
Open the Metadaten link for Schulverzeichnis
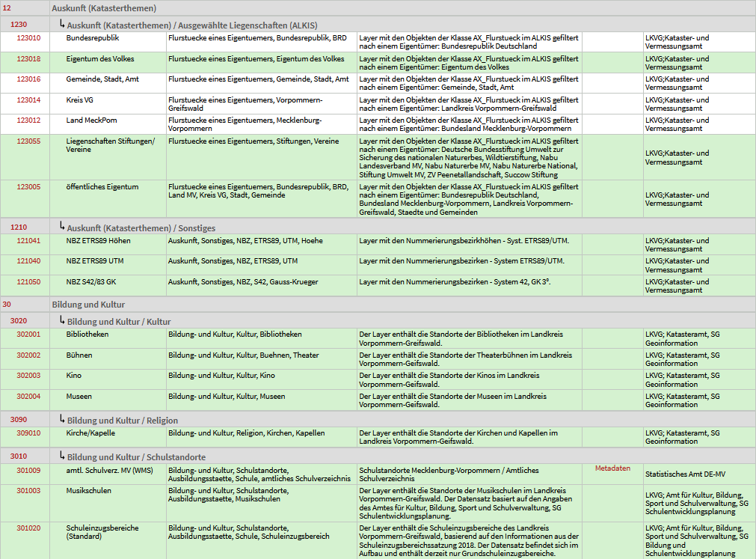[x=612, y=468]
